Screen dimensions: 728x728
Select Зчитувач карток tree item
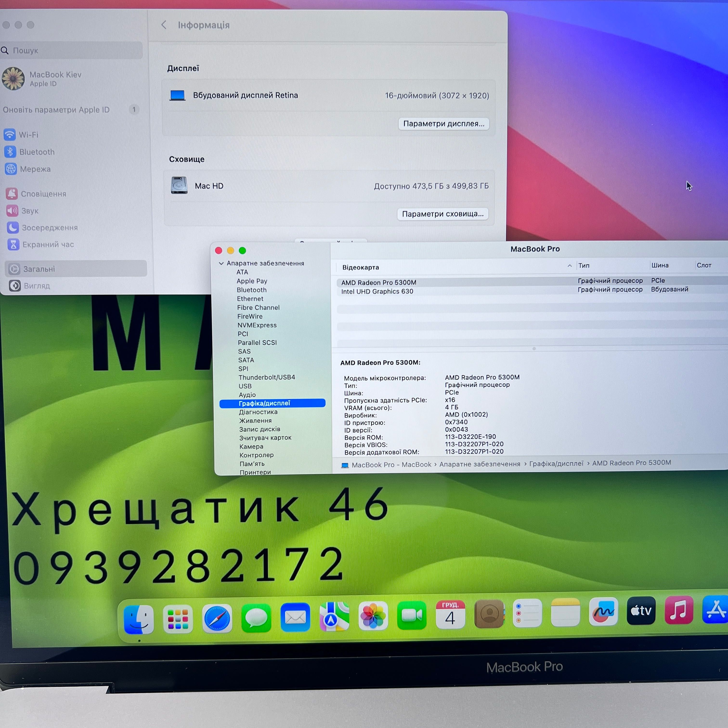[266, 438]
